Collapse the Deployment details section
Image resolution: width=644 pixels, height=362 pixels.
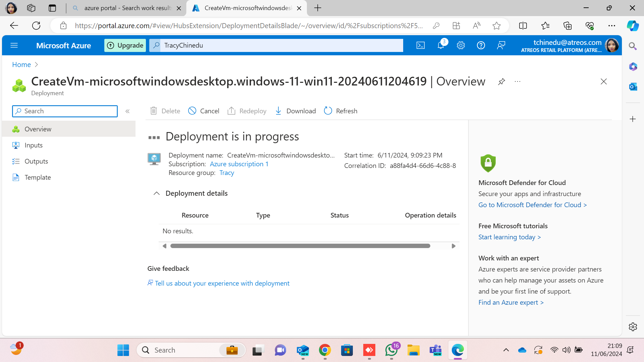(x=157, y=193)
